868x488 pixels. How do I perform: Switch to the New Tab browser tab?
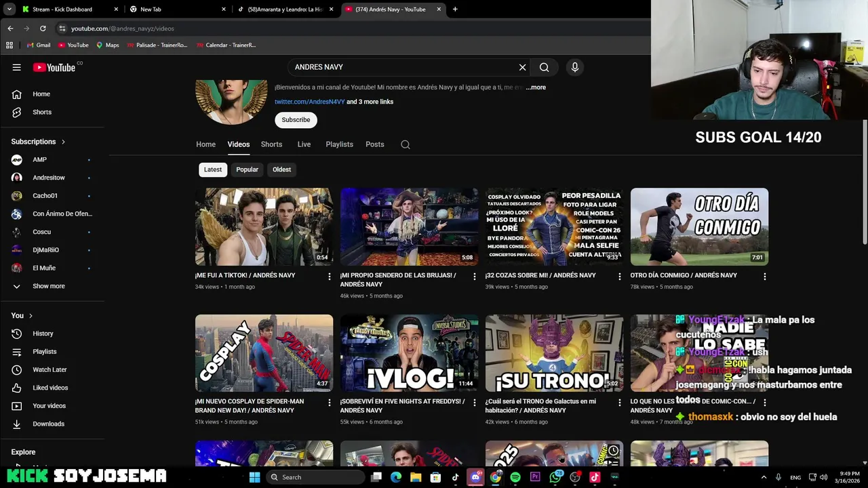pyautogui.click(x=178, y=9)
